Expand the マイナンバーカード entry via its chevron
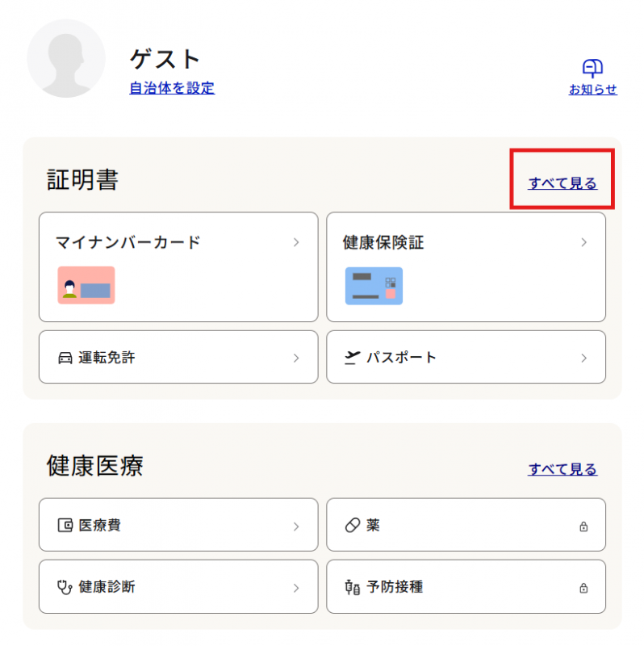Screen dimensions: 644x646 pos(296,242)
